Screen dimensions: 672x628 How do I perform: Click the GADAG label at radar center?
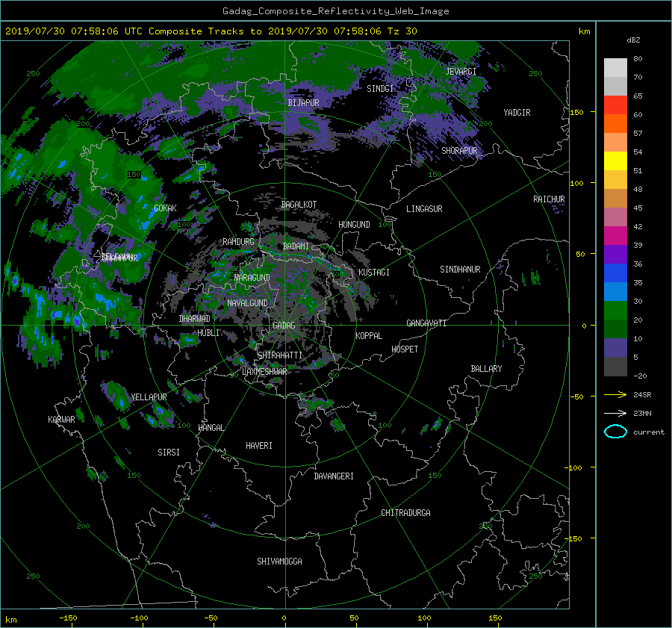click(284, 326)
